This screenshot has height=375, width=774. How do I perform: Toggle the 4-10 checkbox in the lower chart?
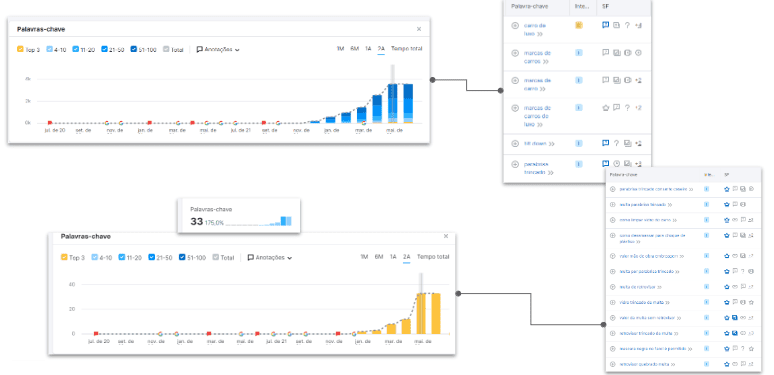pyautogui.click(x=94, y=257)
